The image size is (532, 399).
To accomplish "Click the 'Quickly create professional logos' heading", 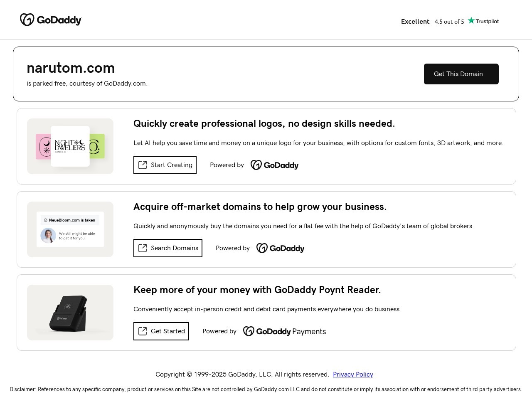I will tap(264, 123).
